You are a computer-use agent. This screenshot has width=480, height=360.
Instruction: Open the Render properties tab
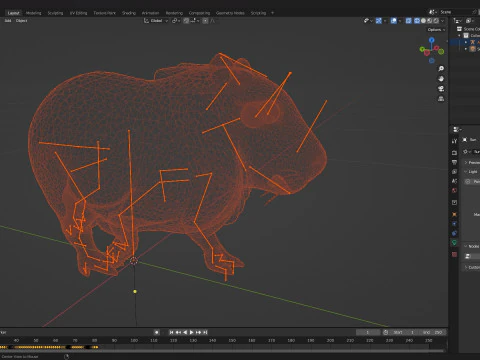coord(454,153)
